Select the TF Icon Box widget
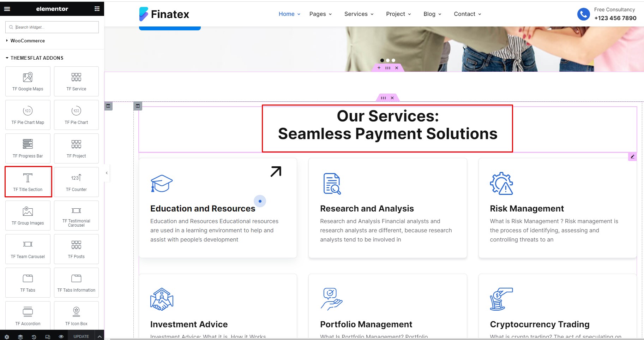This screenshot has height=340, width=644. point(76,315)
